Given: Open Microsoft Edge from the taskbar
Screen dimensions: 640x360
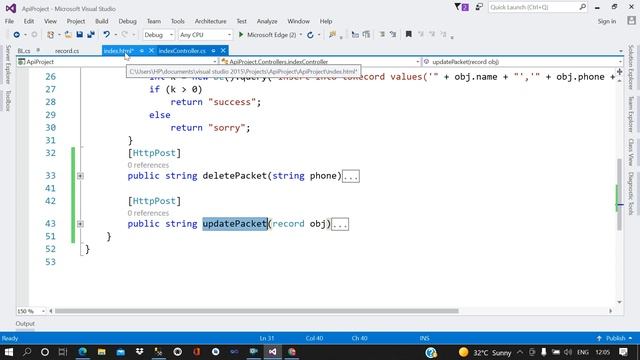Looking at the screenshot, I should coord(82,352).
